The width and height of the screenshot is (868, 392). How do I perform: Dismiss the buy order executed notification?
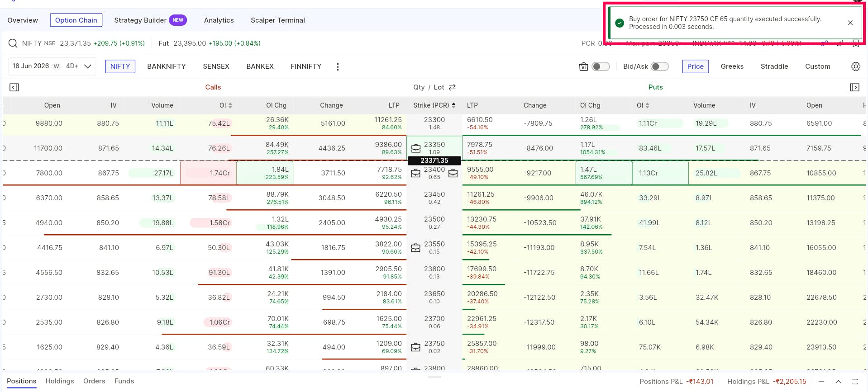point(850,23)
